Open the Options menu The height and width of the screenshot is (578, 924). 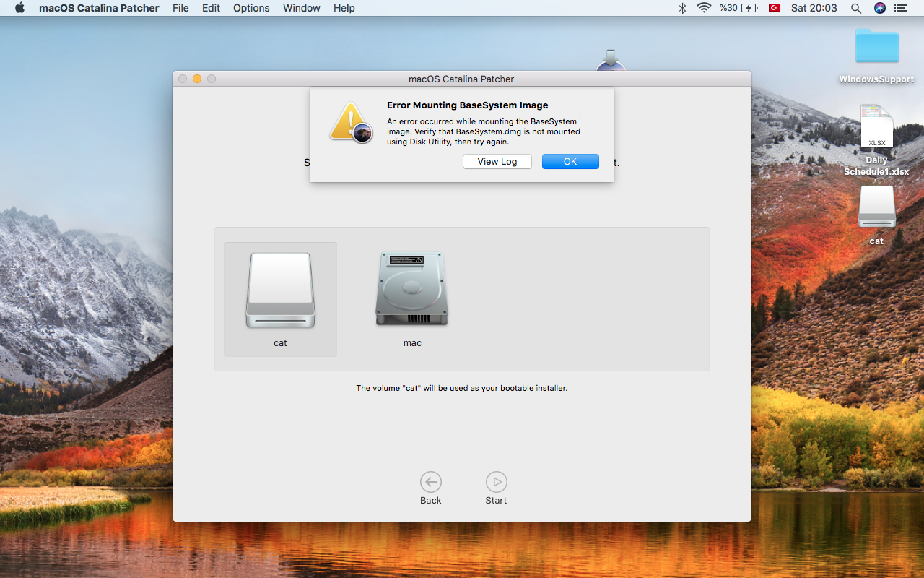pos(251,8)
